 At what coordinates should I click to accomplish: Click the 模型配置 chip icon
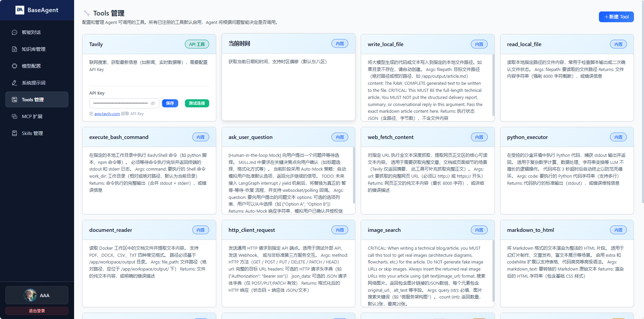coord(14,66)
